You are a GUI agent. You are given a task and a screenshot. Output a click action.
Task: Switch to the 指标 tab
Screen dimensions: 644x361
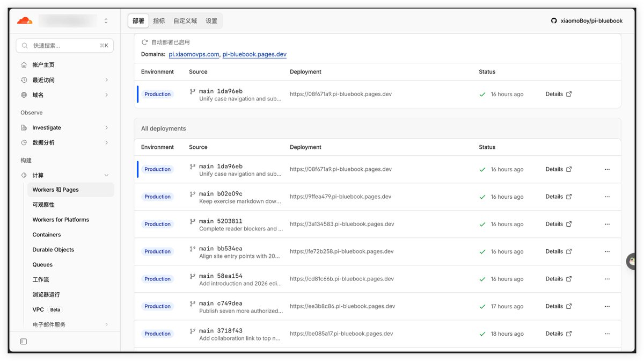(159, 21)
